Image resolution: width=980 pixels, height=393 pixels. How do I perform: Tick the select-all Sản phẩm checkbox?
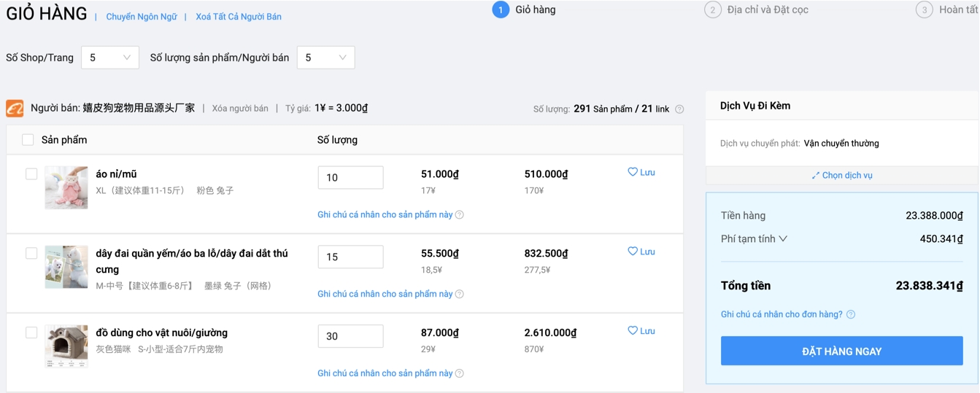(28, 140)
